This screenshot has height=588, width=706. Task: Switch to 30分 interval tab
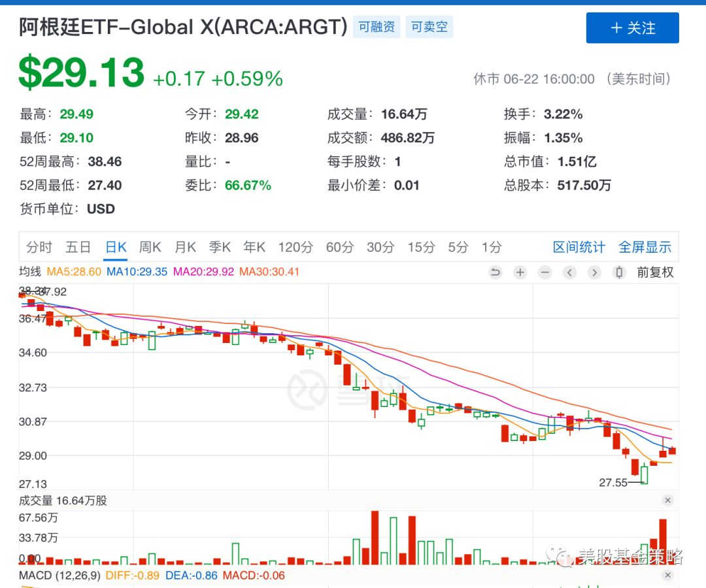tap(380, 247)
